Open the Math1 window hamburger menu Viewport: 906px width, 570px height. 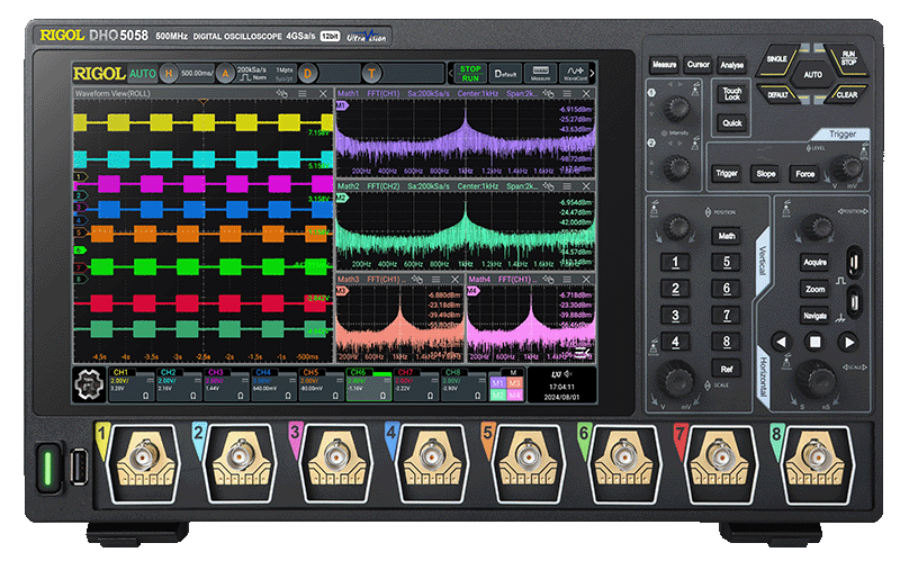point(567,93)
